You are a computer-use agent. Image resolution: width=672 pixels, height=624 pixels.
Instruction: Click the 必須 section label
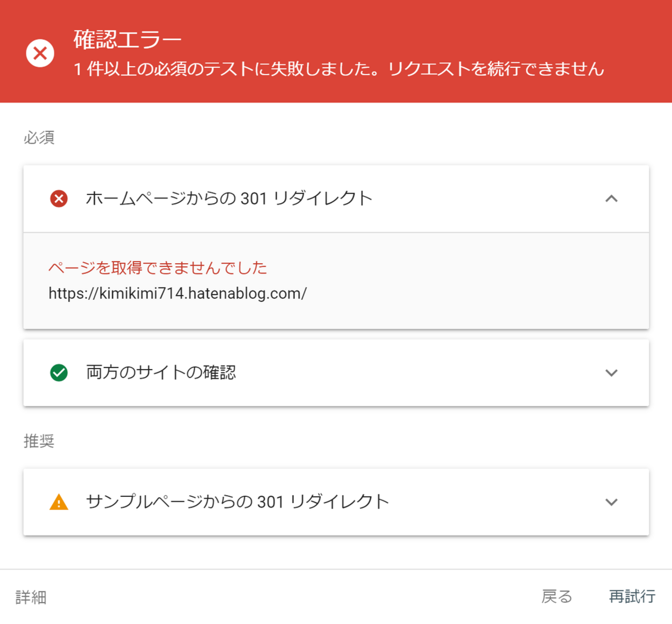39,138
